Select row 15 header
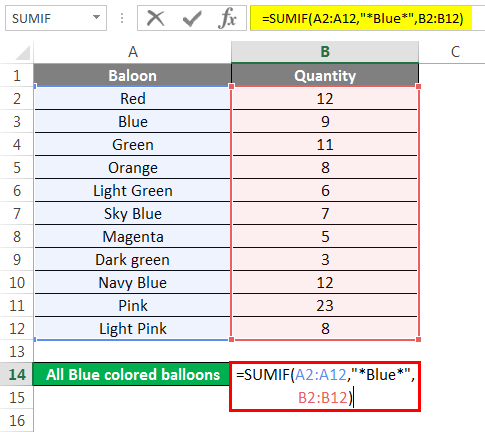 [17, 398]
